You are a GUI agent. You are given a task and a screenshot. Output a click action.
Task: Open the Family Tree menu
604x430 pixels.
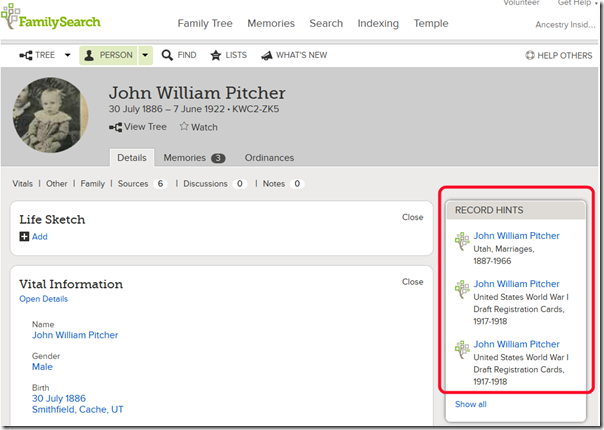click(205, 24)
